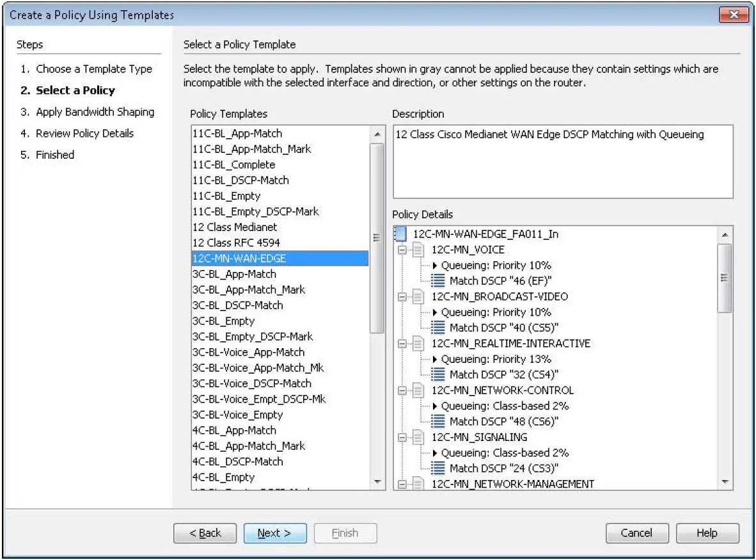
Task: Collapse the 12C-MN_VOICE tree node
Action: tap(402, 250)
